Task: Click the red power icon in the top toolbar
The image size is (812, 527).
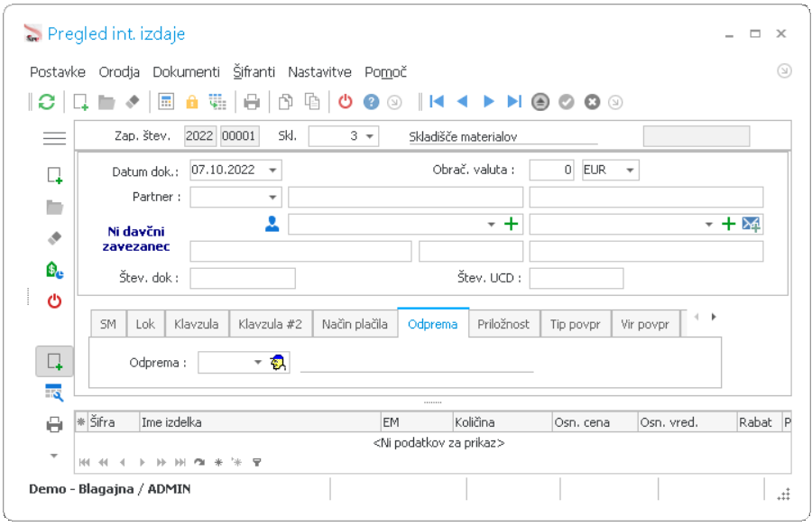Action: click(x=346, y=102)
